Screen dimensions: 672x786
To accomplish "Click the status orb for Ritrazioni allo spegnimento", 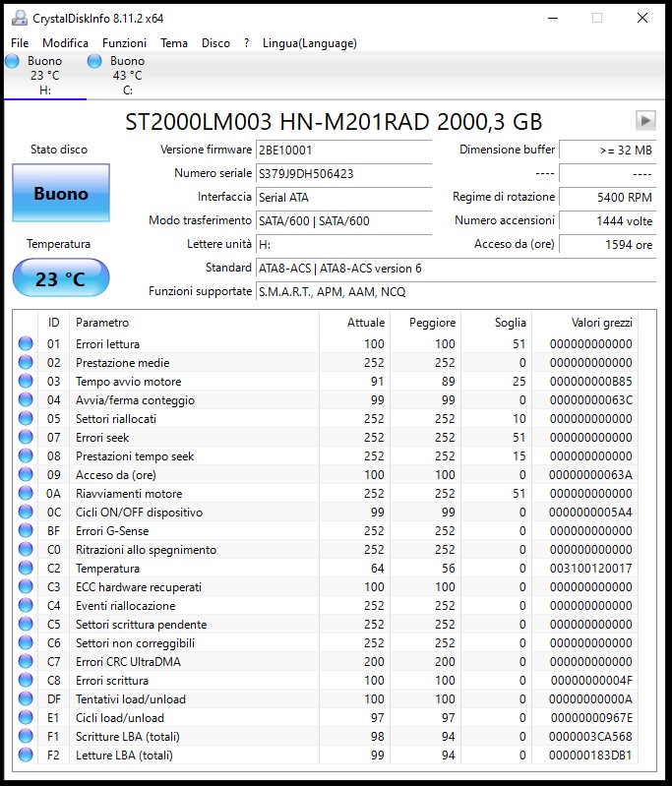I will point(26,549).
